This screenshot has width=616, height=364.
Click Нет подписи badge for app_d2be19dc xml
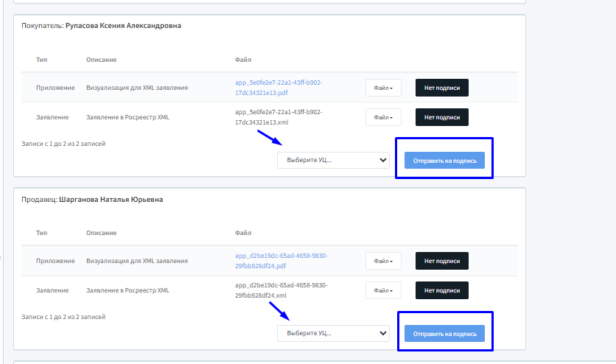click(x=442, y=290)
